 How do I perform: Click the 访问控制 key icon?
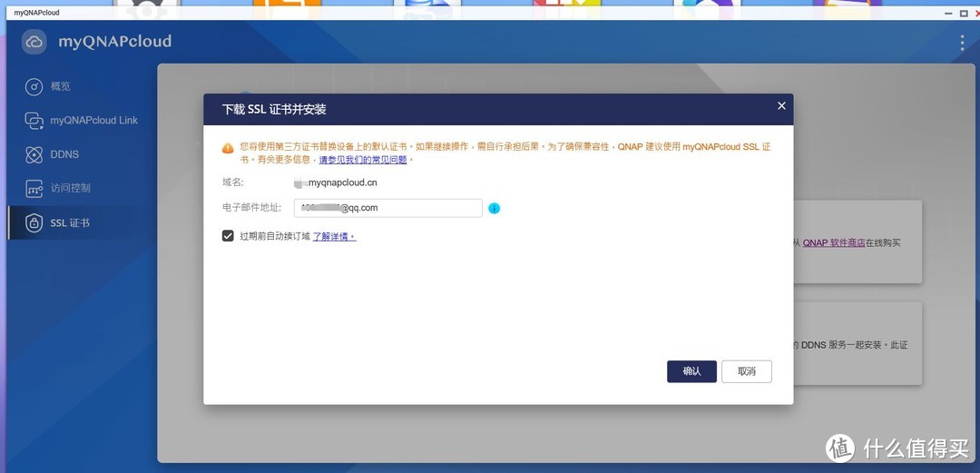[x=34, y=188]
